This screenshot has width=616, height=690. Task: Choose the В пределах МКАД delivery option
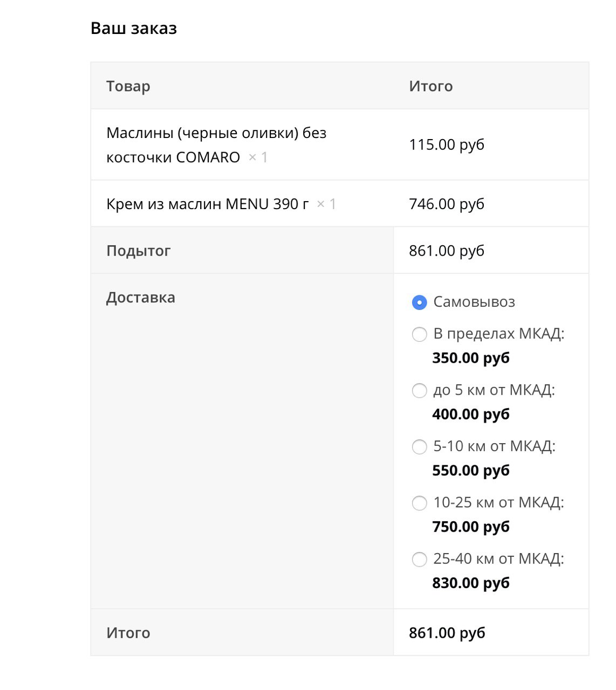coord(419,334)
